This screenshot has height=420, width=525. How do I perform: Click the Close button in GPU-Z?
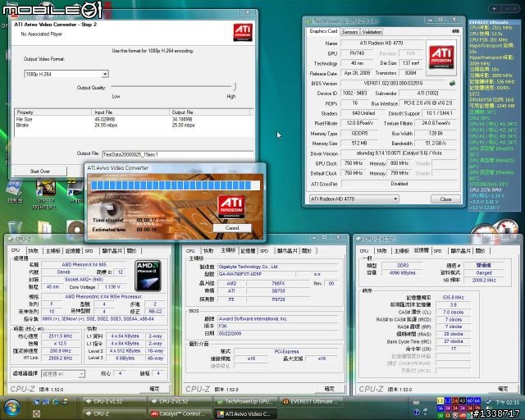click(445, 199)
